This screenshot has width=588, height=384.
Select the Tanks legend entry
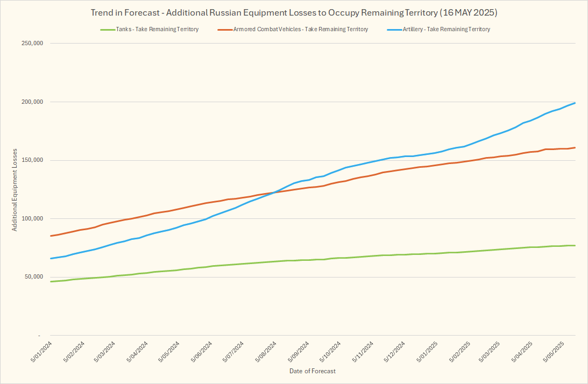[x=157, y=30]
